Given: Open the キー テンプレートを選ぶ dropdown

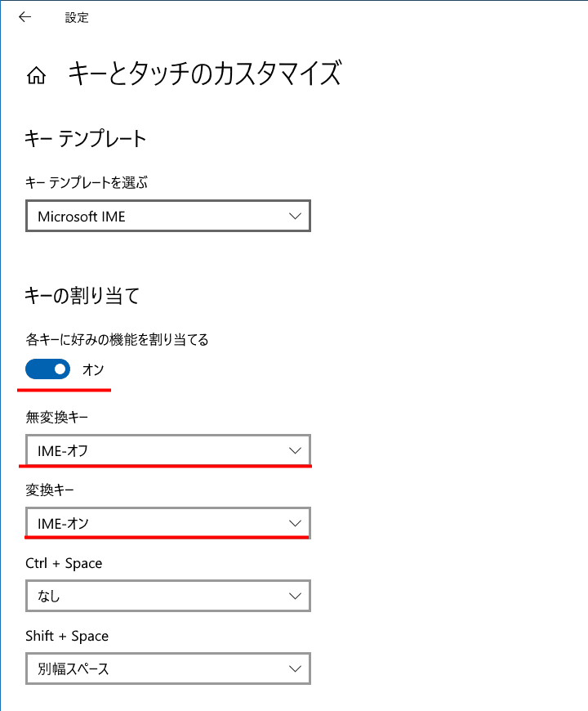Looking at the screenshot, I should point(167,216).
